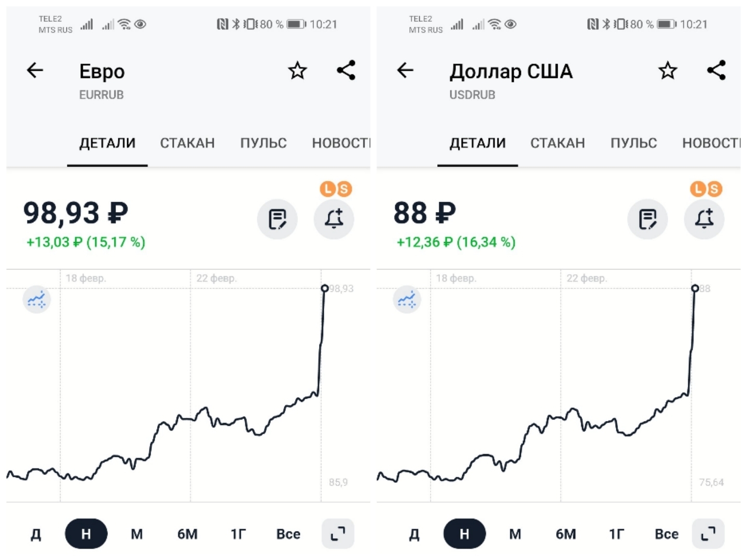
Task: Open notes icon on Евро screen
Action: (x=278, y=219)
